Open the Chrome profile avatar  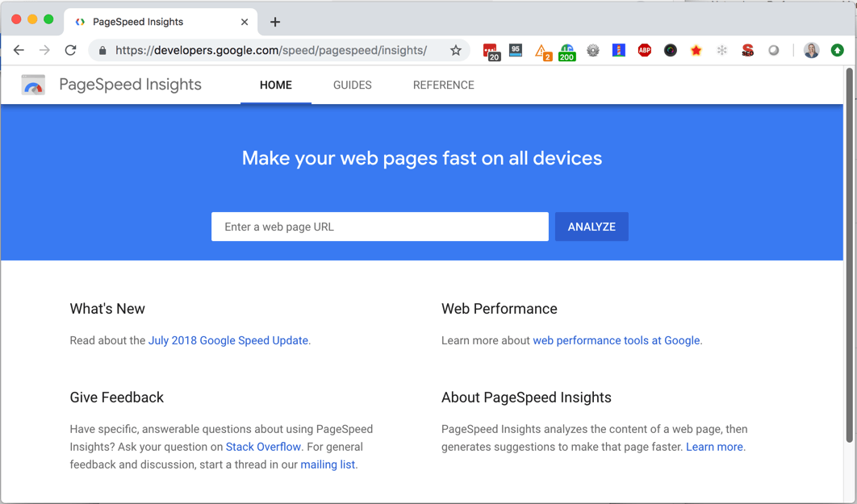[810, 50]
